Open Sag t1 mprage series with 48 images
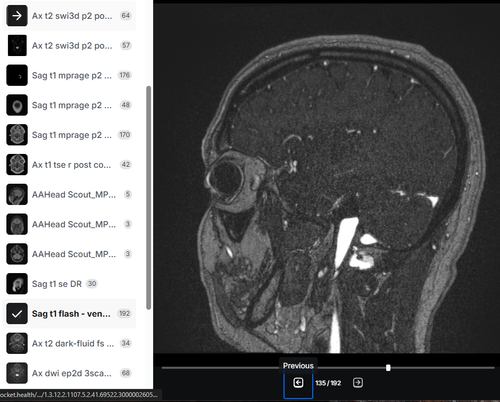Viewport: 500px width, 402px height. (x=69, y=105)
